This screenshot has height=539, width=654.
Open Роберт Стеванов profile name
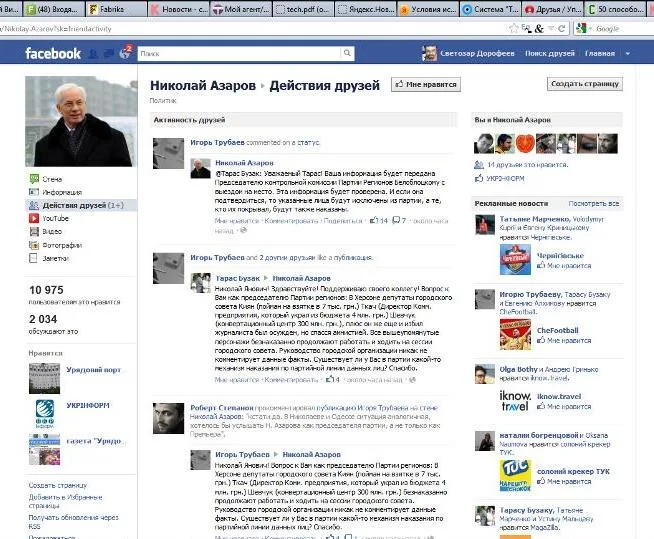(x=221, y=408)
